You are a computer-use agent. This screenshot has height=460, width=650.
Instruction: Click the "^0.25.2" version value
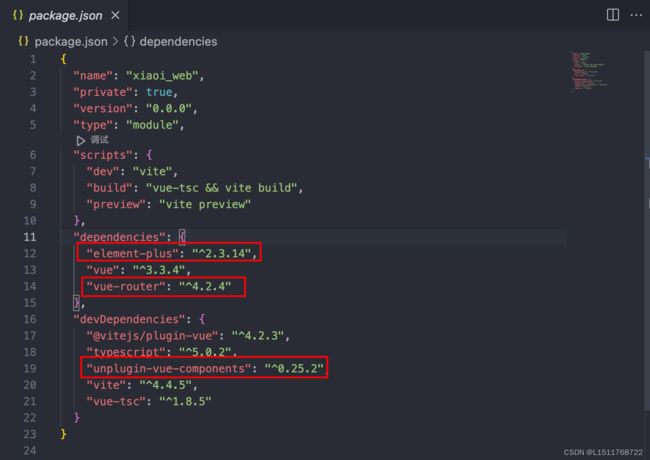tap(294, 368)
